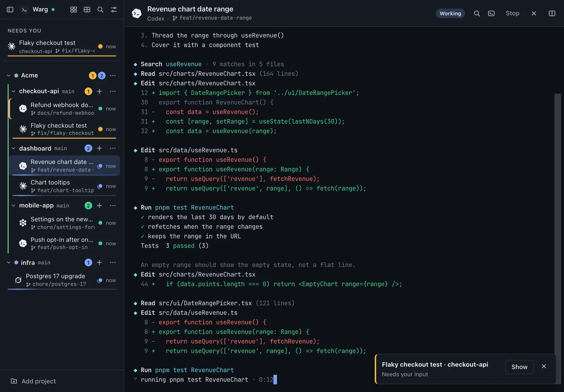Toggle the left sidebar panel icon

[x=10, y=10]
